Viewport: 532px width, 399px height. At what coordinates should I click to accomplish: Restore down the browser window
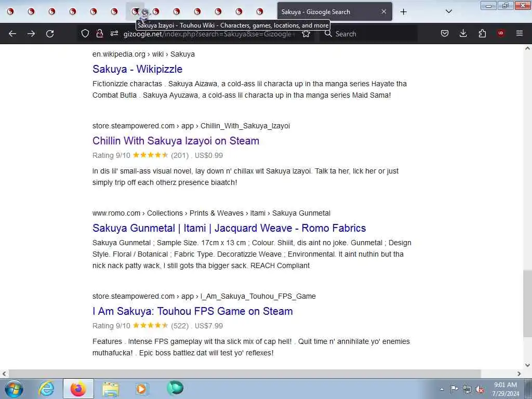coord(506,5)
